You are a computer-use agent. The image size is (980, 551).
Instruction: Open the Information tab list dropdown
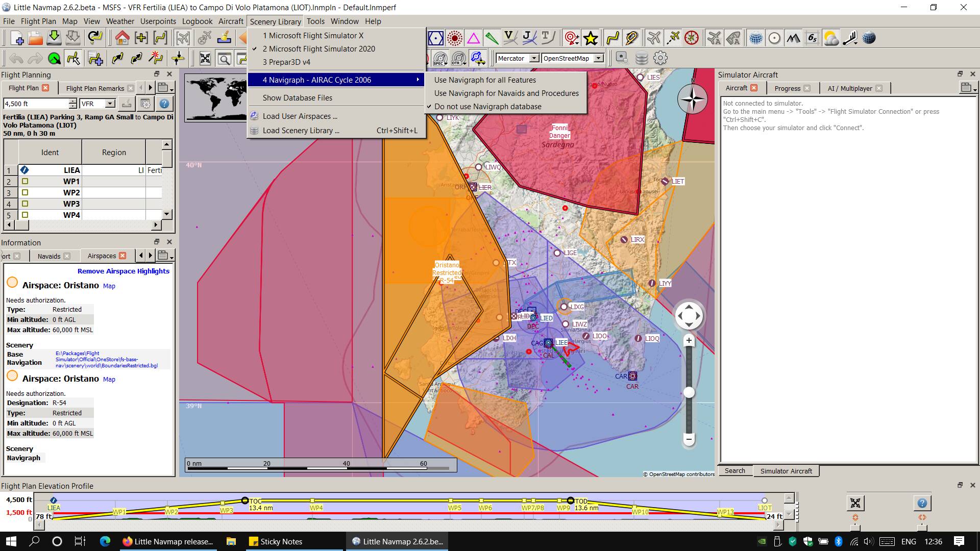click(x=165, y=256)
